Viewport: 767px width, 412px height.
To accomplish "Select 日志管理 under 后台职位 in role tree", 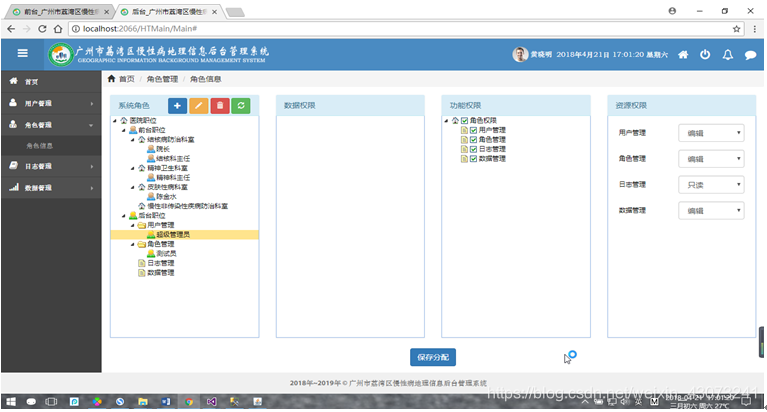I will 161,263.
